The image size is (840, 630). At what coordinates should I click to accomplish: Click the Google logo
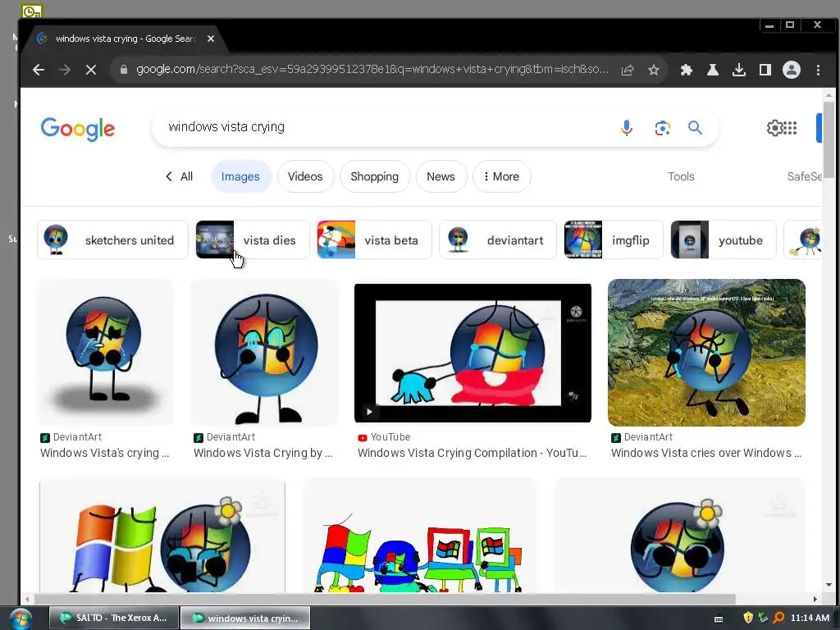coord(78,129)
